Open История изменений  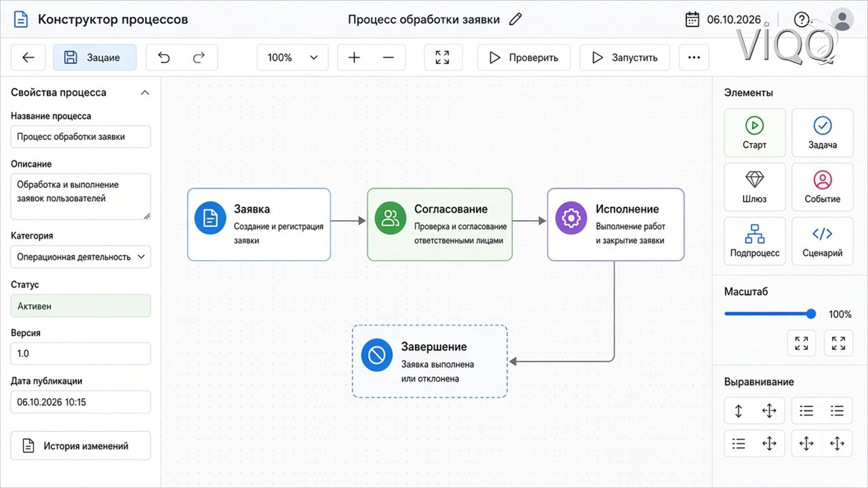pos(80,446)
